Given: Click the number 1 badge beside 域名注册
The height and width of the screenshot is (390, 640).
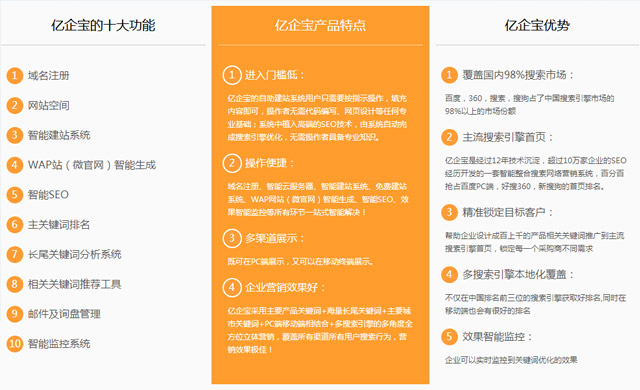Looking at the screenshot, I should tap(15, 75).
